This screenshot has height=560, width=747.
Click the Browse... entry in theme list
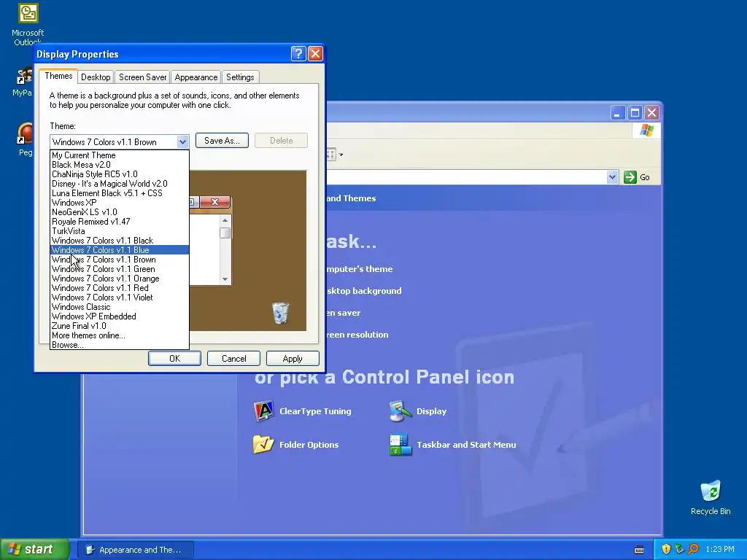(x=120, y=345)
